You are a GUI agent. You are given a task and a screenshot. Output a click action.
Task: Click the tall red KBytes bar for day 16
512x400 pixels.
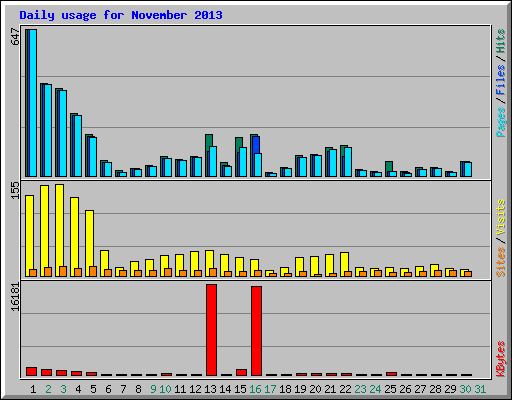point(256,331)
